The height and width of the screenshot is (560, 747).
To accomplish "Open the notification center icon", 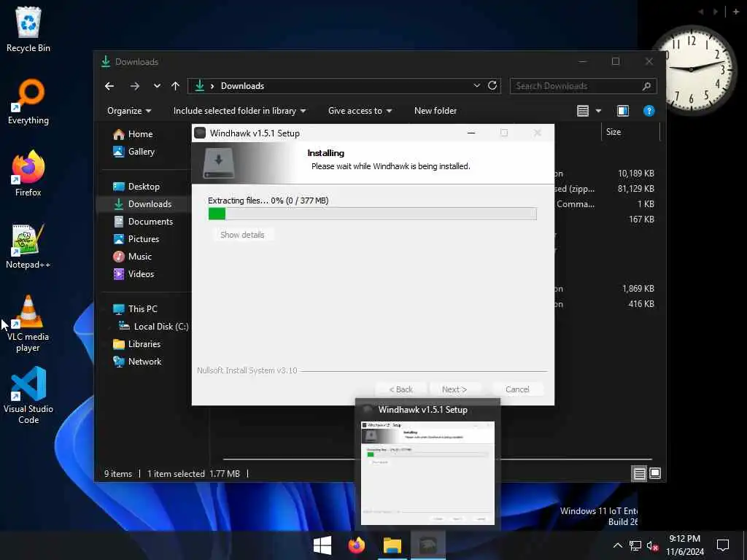I will point(723,545).
